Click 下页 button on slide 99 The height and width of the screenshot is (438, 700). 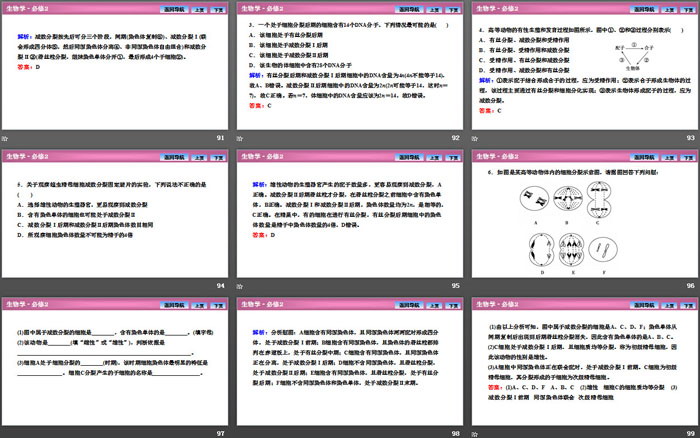(688, 305)
